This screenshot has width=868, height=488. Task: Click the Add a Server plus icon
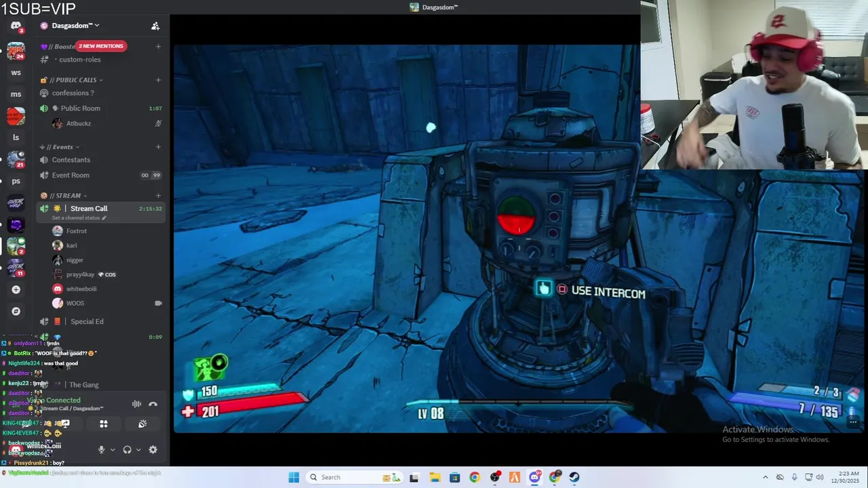click(16, 289)
